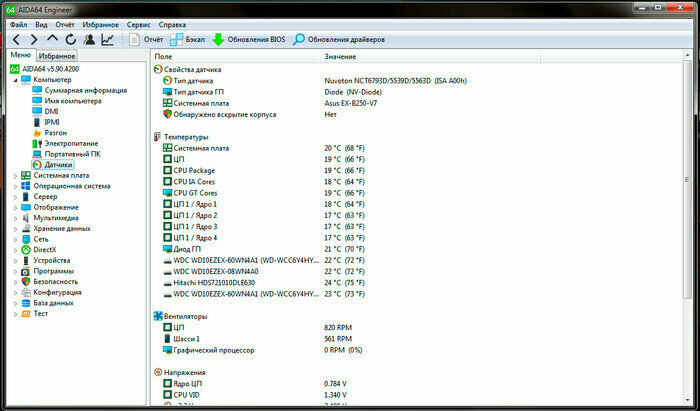The width and height of the screenshot is (700, 411).
Task: Open the Отчёт menu in the menu bar
Action: tap(65, 25)
